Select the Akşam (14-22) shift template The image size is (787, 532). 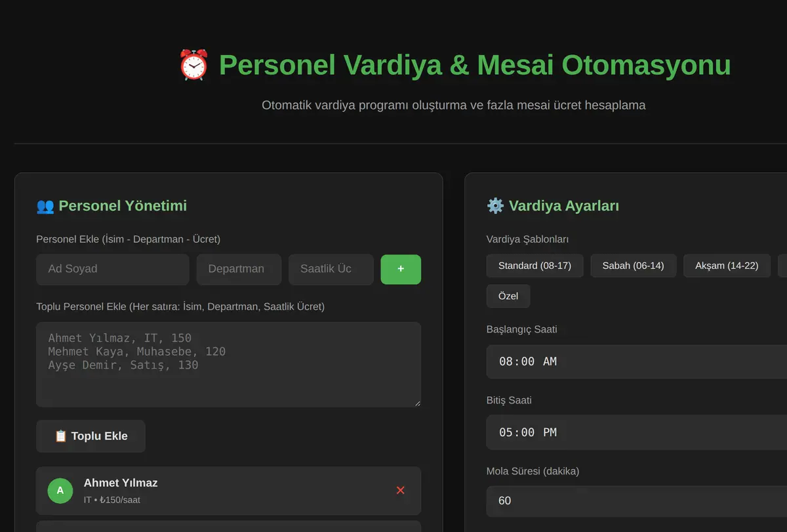(727, 266)
